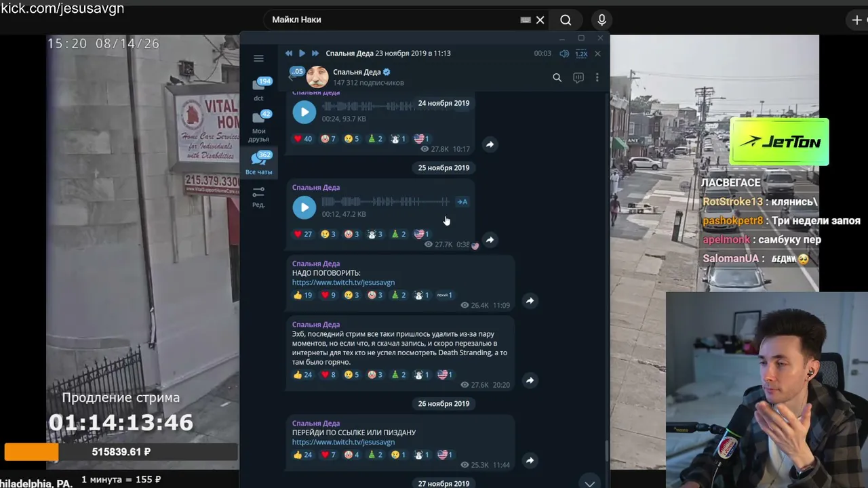Image resolution: width=868 pixels, height=488 pixels.
Task: Seek within the 00:24 voice waveform
Action: coord(368,106)
